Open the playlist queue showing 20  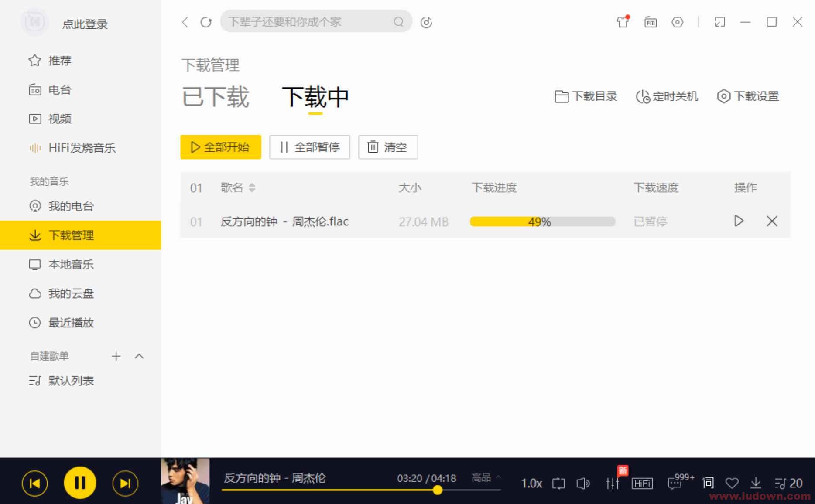(788, 483)
